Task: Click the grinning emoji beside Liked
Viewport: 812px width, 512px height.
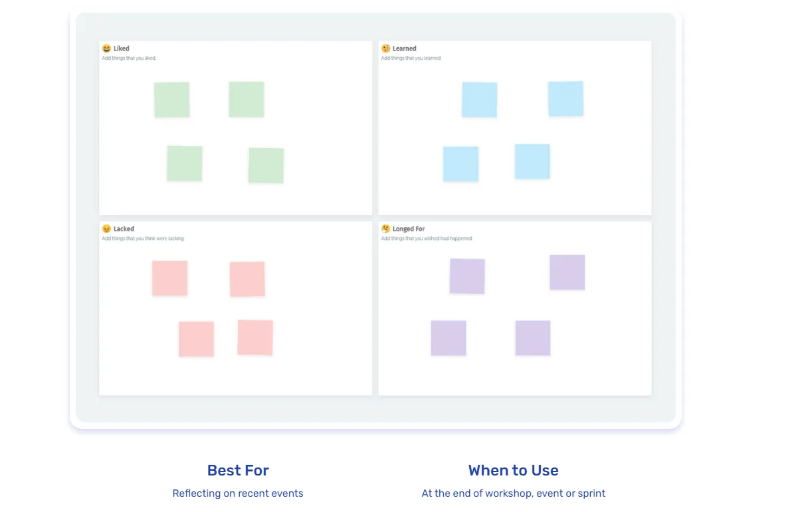Action: click(x=106, y=48)
